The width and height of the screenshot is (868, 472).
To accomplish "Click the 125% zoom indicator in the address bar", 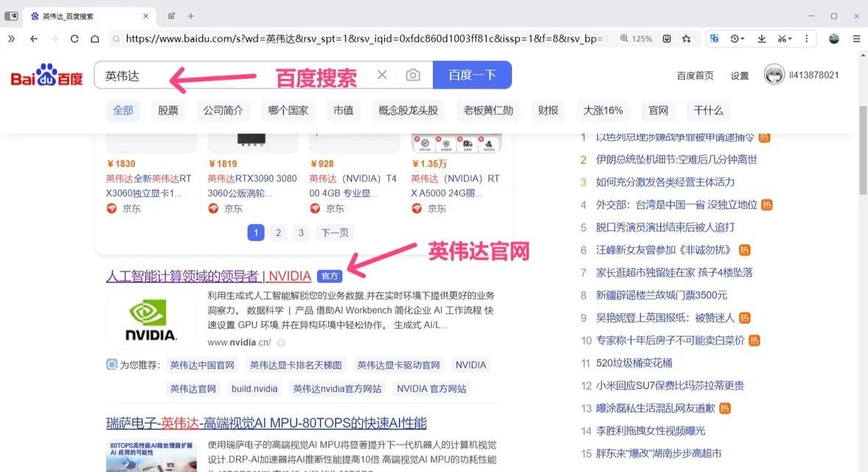I will click(636, 39).
